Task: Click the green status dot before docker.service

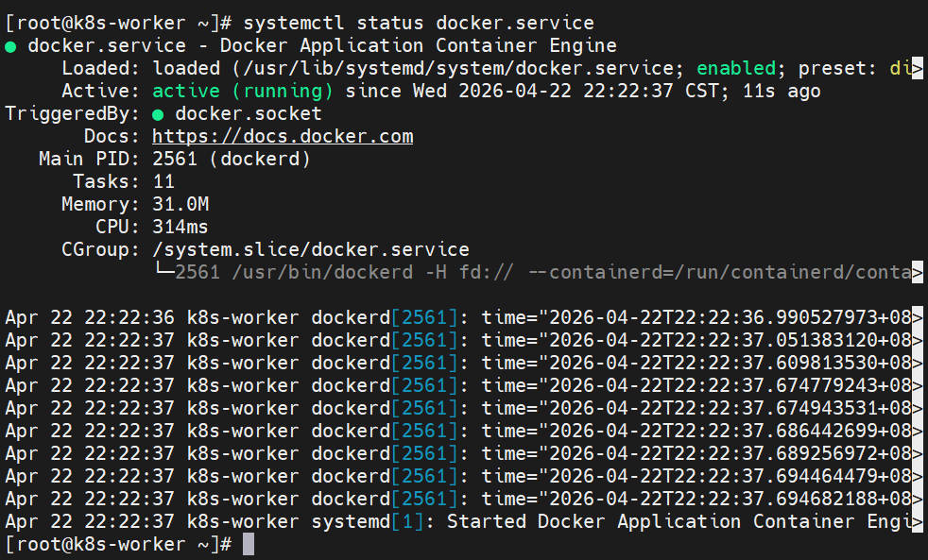Action: (10, 46)
